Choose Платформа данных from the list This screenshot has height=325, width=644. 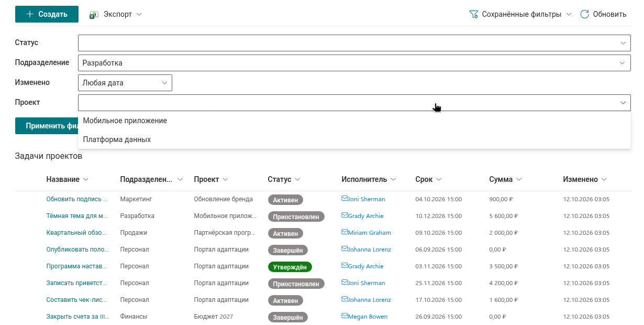(354, 139)
